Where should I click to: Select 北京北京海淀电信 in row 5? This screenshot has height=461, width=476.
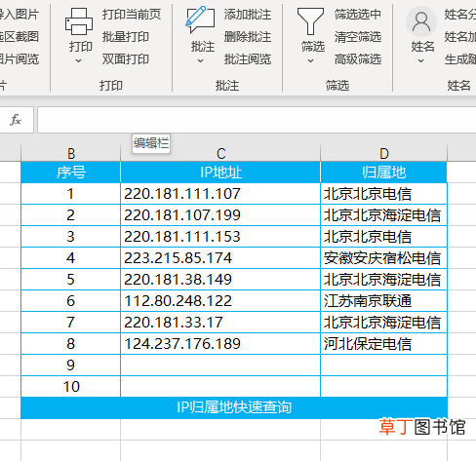[383, 280]
